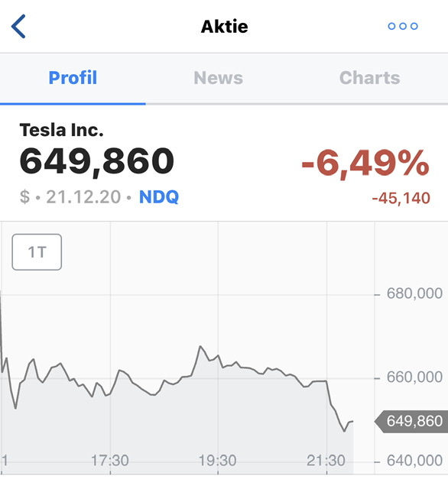
Task: Tap the 660,000 axis label
Action: click(414, 377)
